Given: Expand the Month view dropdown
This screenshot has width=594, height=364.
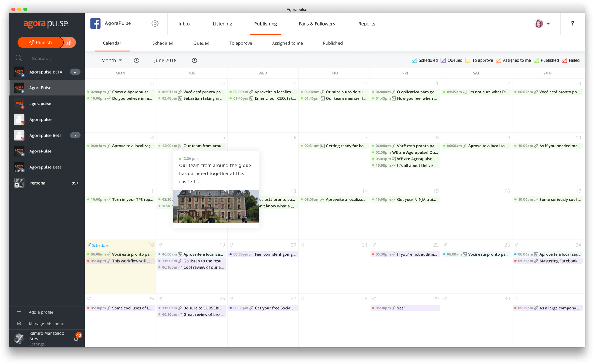Looking at the screenshot, I should click(111, 60).
